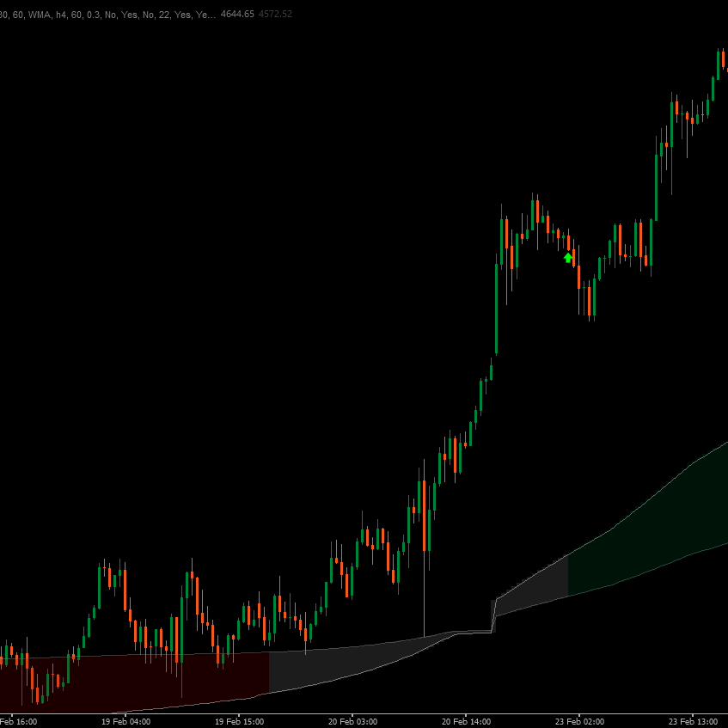Image resolution: width=728 pixels, height=728 pixels.
Task: Click the green up arrow signal marker
Action: [x=567, y=257]
